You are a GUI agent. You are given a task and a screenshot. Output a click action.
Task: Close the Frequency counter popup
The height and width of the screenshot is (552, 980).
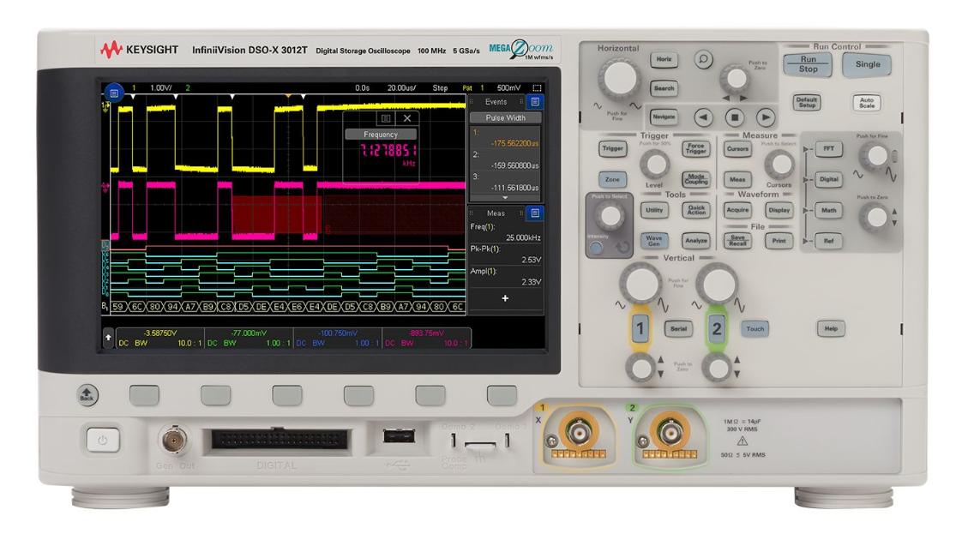407,118
